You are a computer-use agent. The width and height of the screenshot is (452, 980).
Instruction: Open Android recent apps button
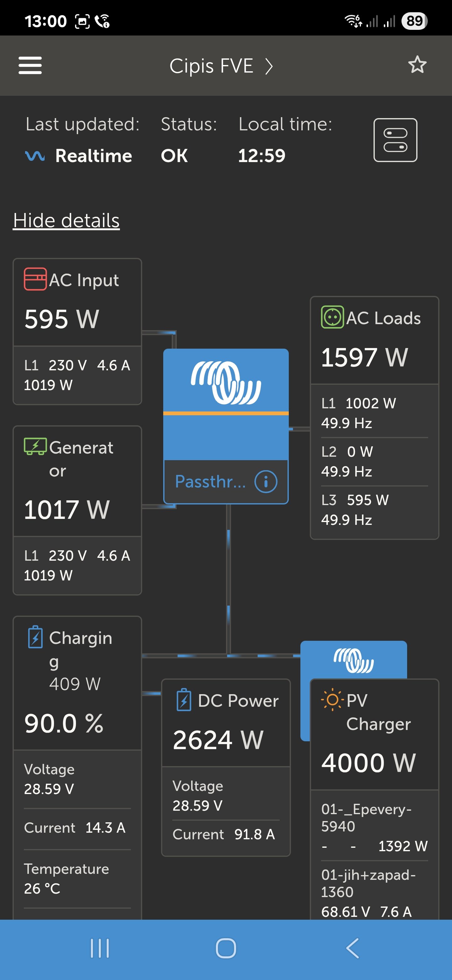(x=100, y=948)
